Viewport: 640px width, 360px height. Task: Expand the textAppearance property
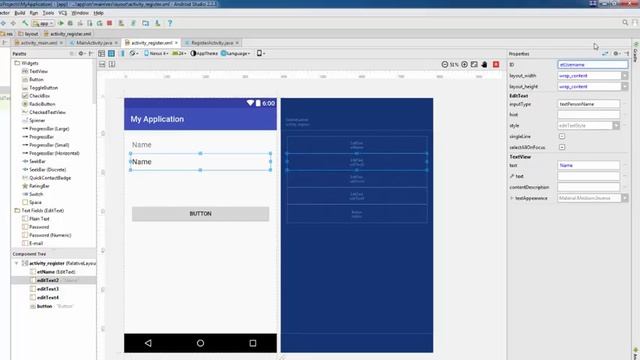tap(511, 198)
